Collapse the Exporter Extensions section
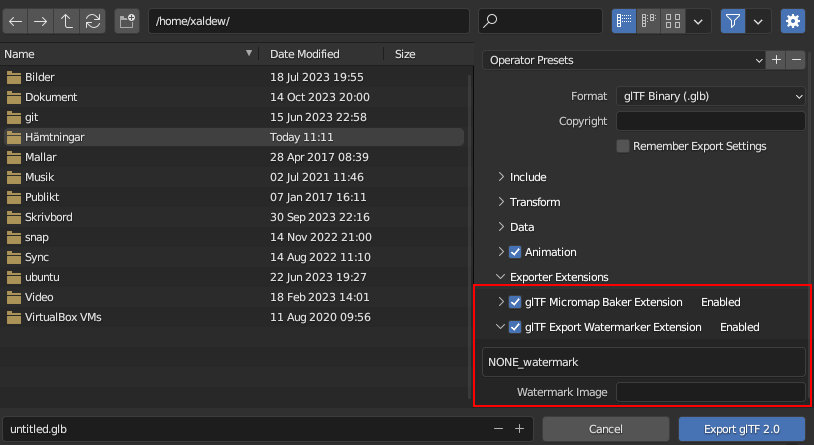This screenshot has width=814, height=445. tap(500, 277)
